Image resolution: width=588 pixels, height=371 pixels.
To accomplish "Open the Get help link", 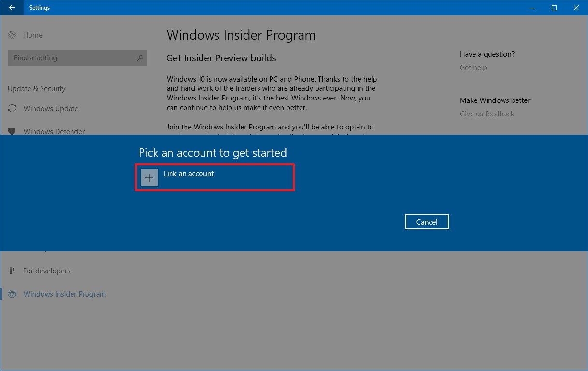I will [x=473, y=68].
